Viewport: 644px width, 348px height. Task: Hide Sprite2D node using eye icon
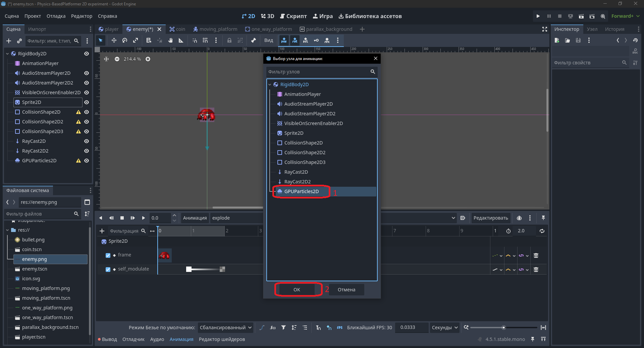87,102
